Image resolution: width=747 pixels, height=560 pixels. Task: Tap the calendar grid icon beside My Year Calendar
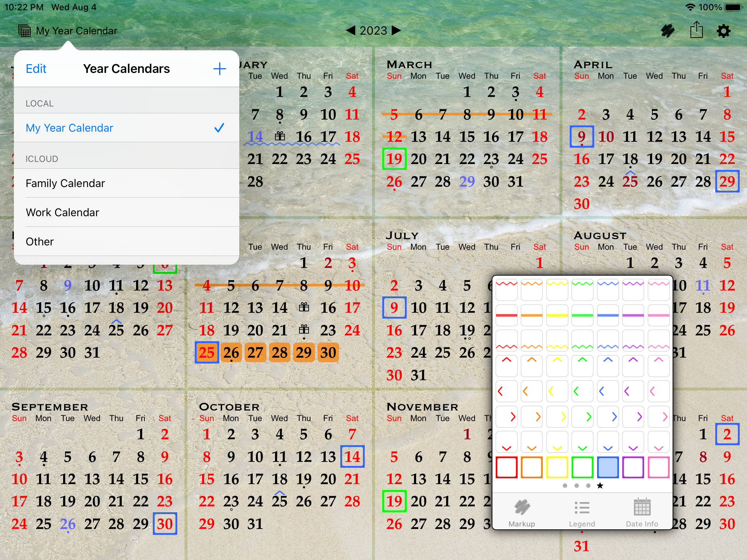(x=24, y=31)
